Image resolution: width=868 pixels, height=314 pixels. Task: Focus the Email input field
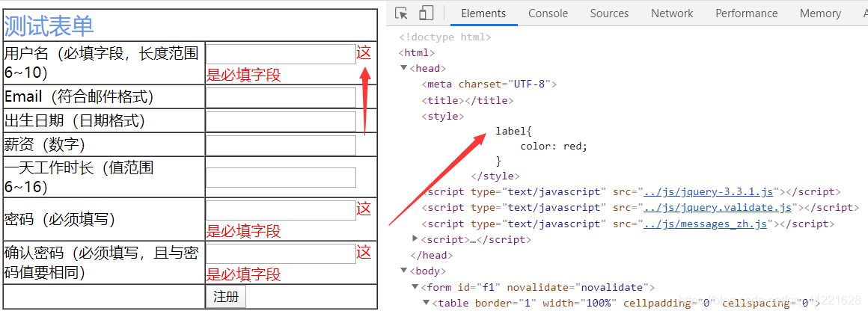[x=281, y=97]
